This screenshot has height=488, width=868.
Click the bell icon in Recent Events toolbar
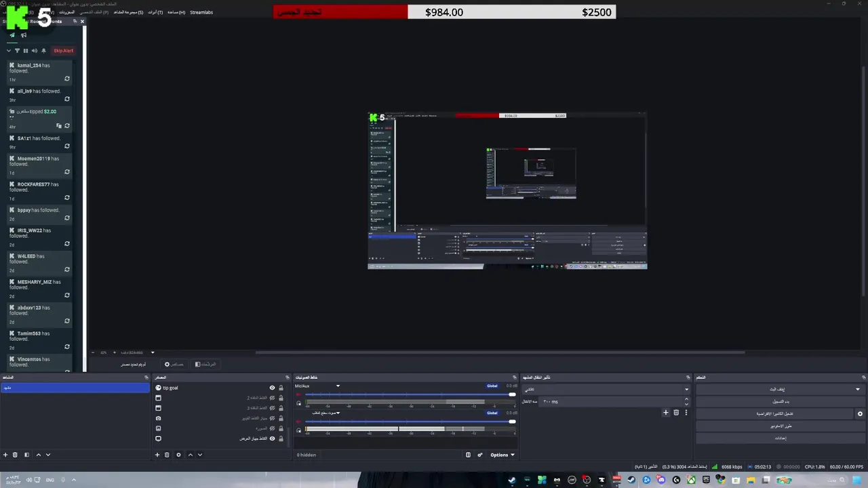pyautogui.click(x=43, y=51)
